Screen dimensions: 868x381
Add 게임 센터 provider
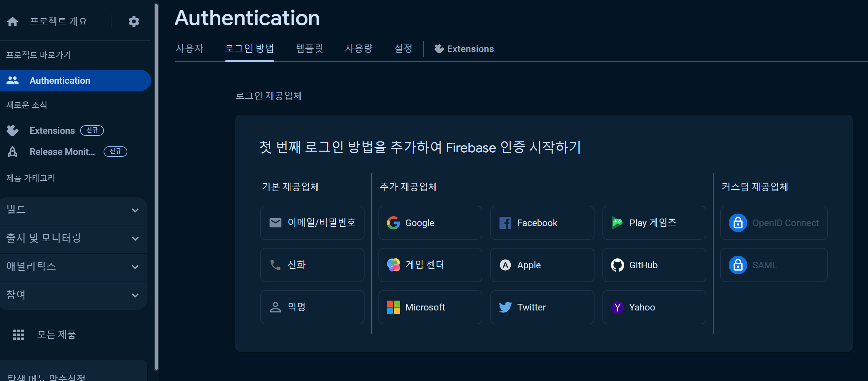tap(430, 265)
